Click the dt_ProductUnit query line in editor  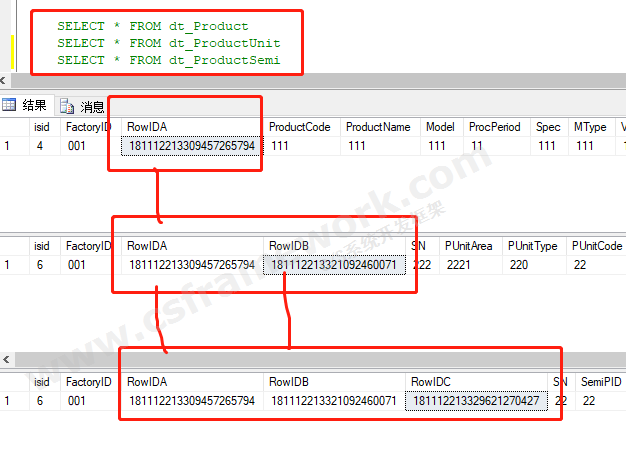pos(168,43)
